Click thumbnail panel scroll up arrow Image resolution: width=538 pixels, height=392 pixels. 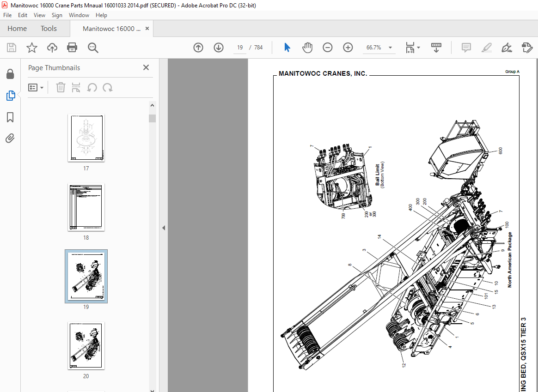(153, 106)
